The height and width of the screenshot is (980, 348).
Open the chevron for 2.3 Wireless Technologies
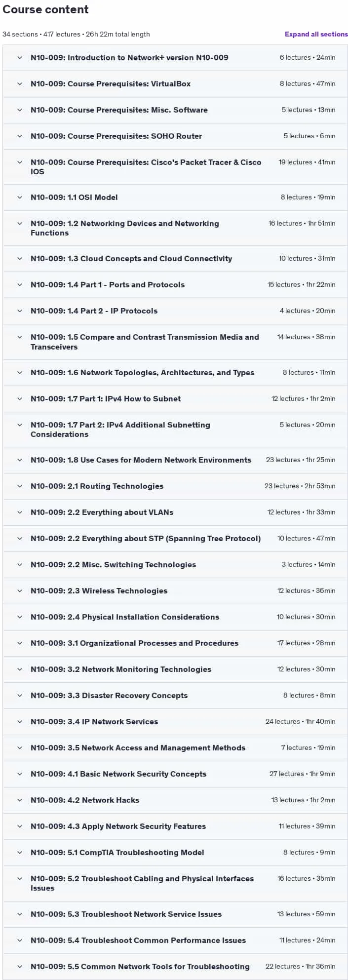coord(20,591)
